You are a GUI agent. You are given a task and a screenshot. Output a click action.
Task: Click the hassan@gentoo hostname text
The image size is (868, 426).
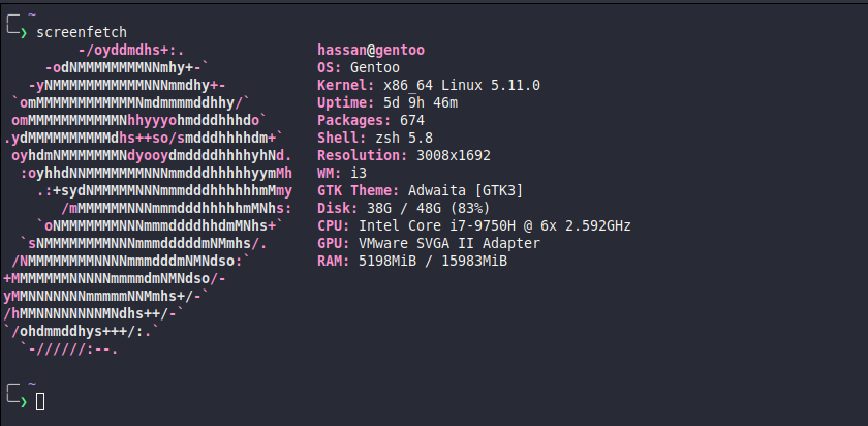pos(370,50)
